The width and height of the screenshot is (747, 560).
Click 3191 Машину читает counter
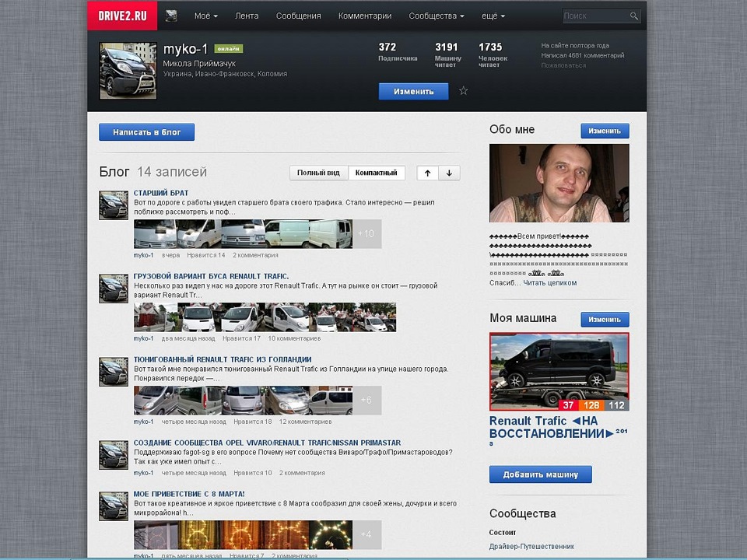[x=448, y=54]
